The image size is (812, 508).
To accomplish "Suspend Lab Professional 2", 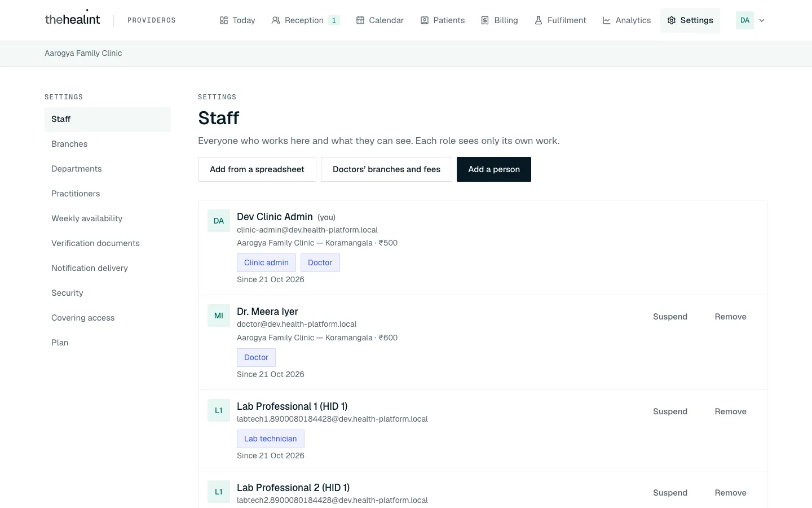I will pyautogui.click(x=670, y=493).
